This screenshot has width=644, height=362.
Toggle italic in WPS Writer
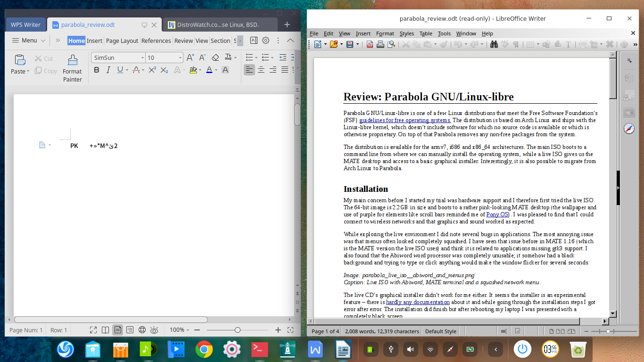coord(108,70)
